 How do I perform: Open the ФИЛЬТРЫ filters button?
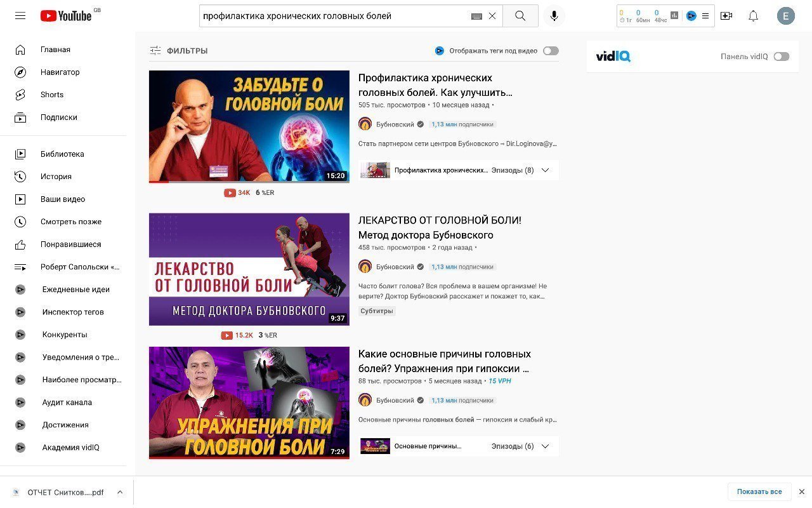point(178,51)
